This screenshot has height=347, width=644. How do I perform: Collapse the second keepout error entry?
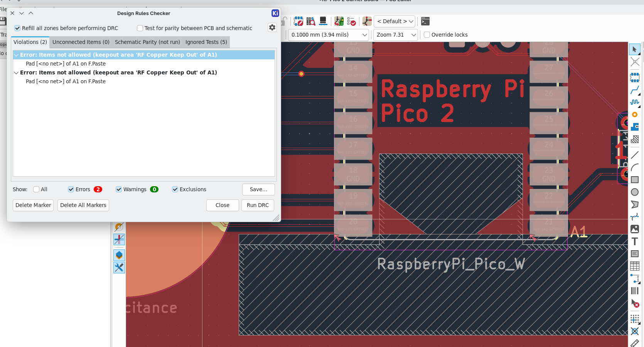pos(16,73)
